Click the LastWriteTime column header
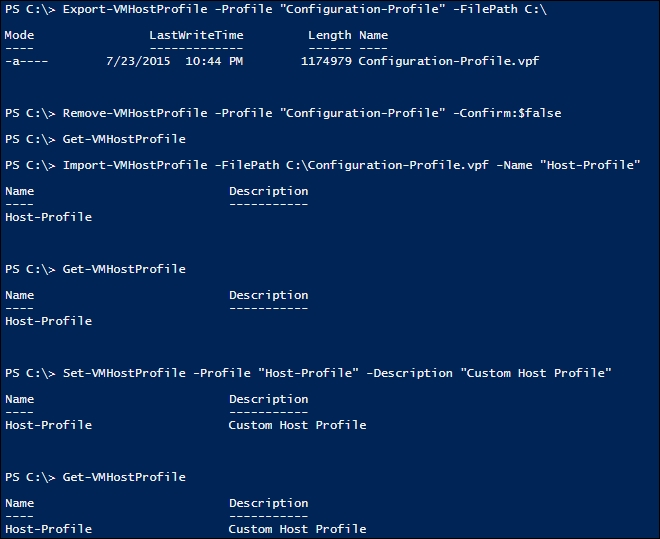This screenshot has height=539, width=660. (196, 35)
